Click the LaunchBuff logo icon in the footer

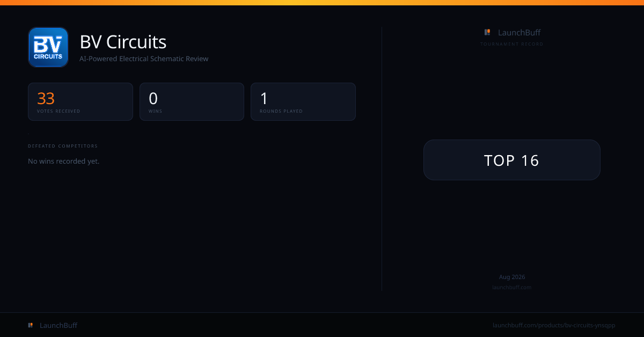click(x=31, y=325)
